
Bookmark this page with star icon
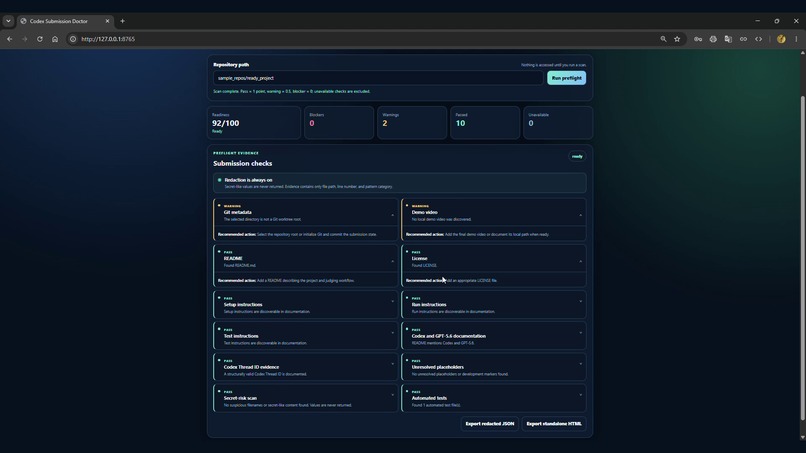click(x=677, y=39)
